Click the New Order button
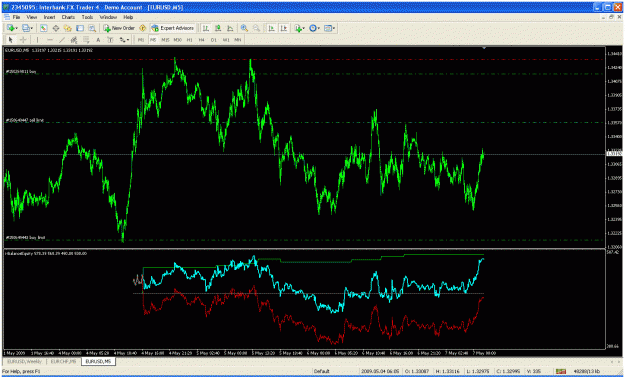Image resolution: width=625 pixels, height=377 pixels. coord(119,28)
